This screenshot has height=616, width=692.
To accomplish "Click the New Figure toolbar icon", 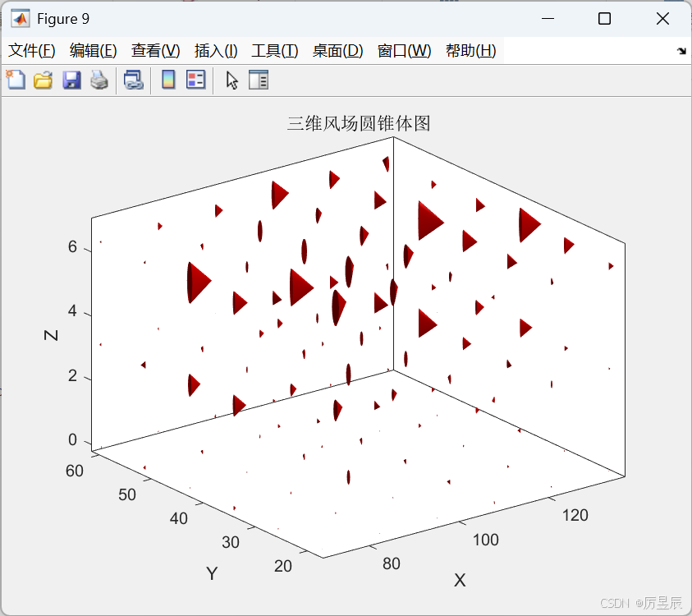I will pos(16,80).
